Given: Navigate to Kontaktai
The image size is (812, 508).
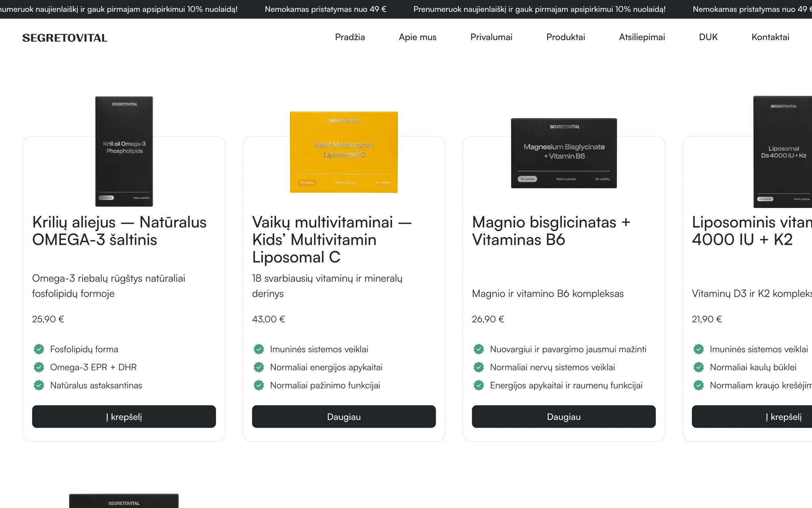Looking at the screenshot, I should click(770, 37).
